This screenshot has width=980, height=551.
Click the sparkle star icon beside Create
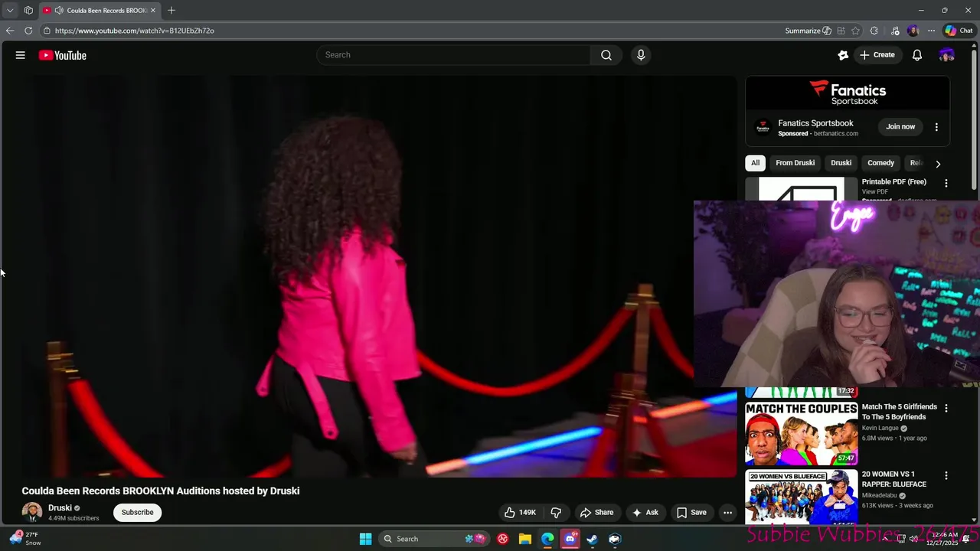843,55
